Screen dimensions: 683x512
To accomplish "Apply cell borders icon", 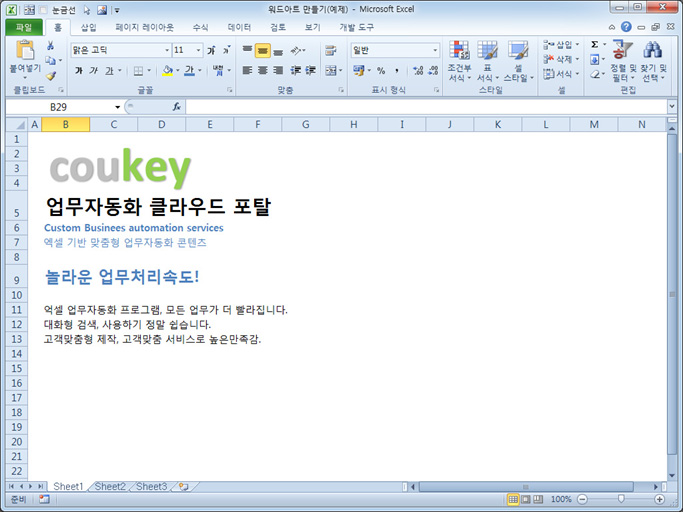I will coord(139,71).
